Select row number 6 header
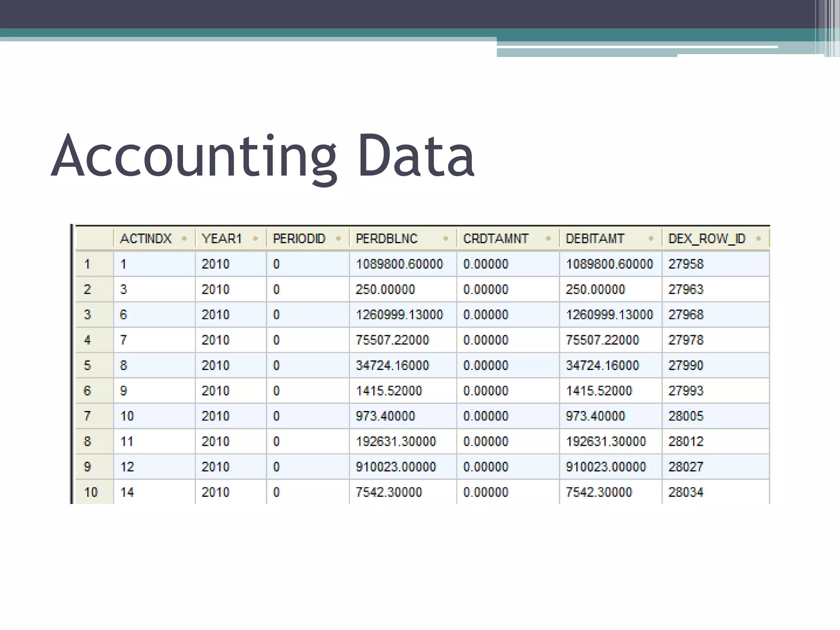 95,390
